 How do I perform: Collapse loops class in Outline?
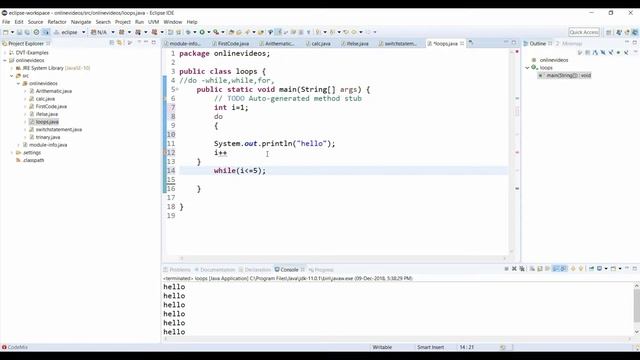point(527,68)
